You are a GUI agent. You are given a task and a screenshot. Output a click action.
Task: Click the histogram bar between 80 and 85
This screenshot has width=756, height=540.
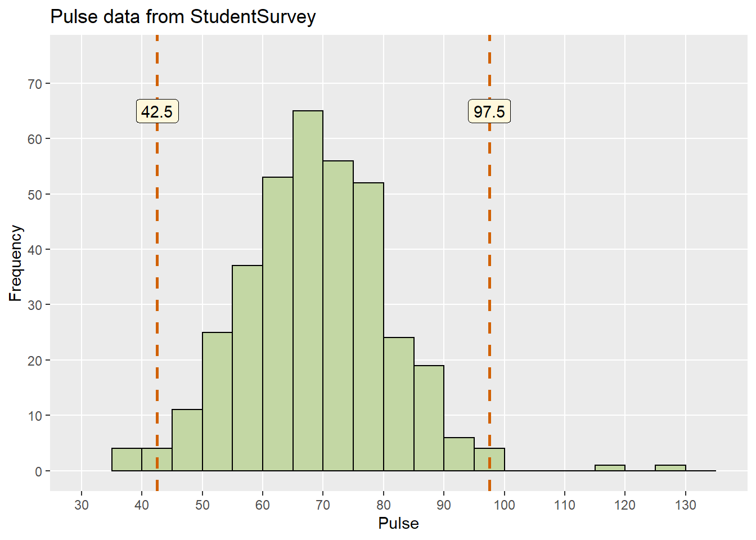pyautogui.click(x=399, y=404)
